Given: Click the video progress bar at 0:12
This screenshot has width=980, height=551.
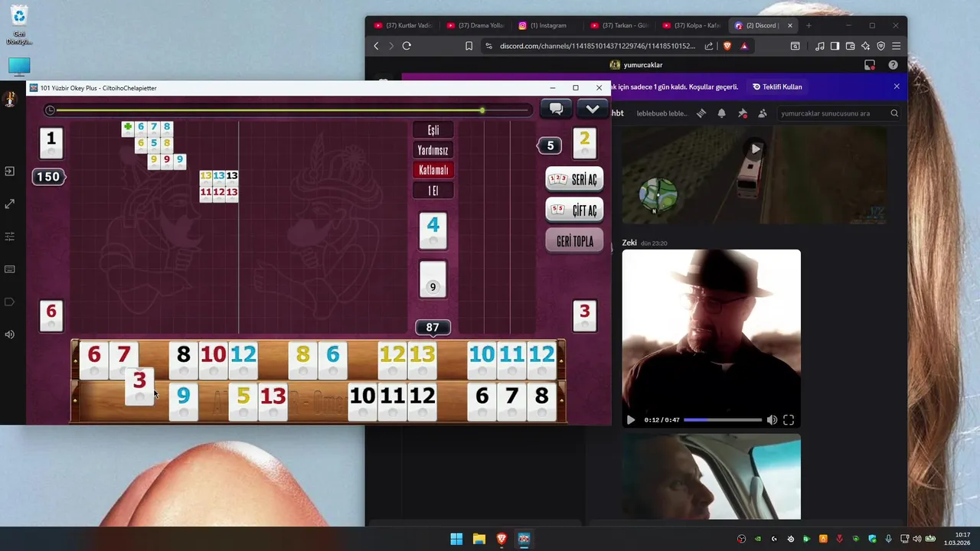Looking at the screenshot, I should click(723, 419).
